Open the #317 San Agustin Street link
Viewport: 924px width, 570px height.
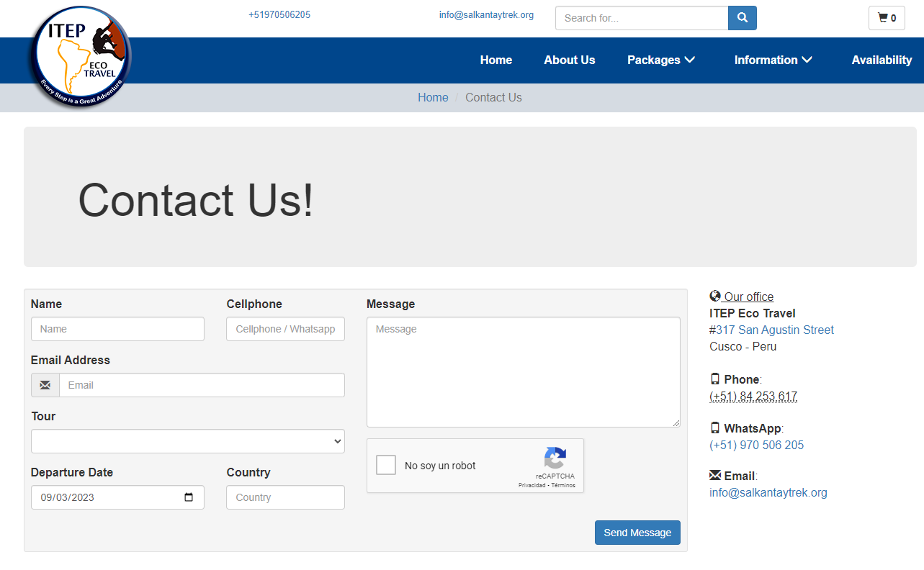click(x=771, y=330)
